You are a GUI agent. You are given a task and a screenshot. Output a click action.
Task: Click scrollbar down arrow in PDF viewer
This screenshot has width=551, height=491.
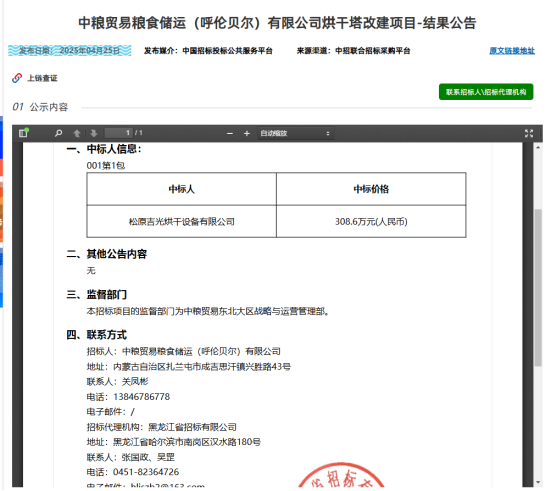pyautogui.click(x=538, y=483)
